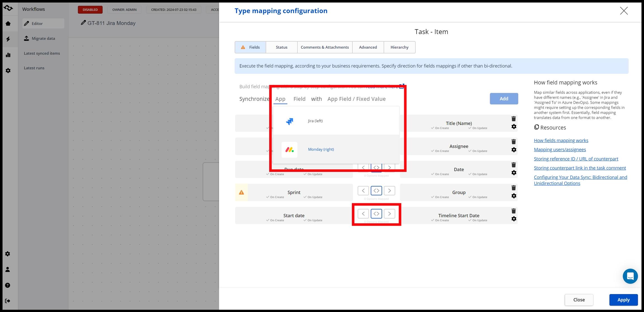Open the Hierarchy tab
The image size is (644, 312).
(x=399, y=47)
